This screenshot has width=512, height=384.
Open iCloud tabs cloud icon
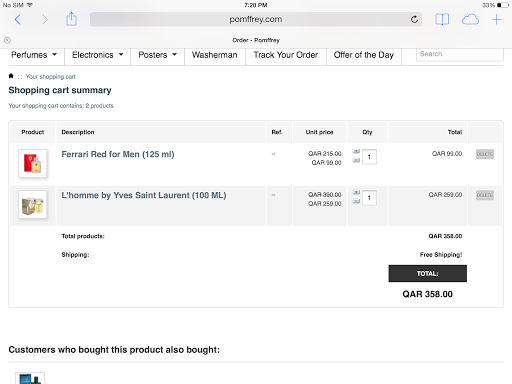(x=470, y=20)
